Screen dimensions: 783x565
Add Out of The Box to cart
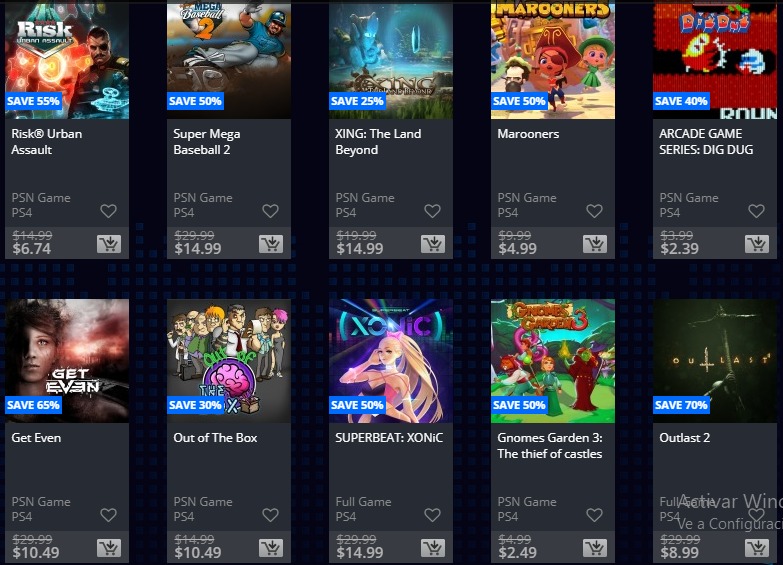tap(271, 548)
